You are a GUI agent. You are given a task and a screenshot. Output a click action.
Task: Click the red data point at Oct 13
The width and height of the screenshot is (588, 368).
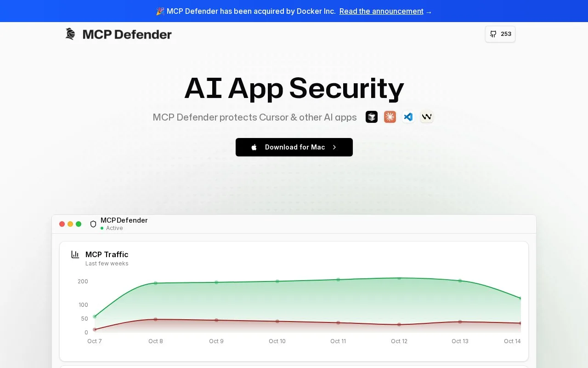[x=460, y=322]
